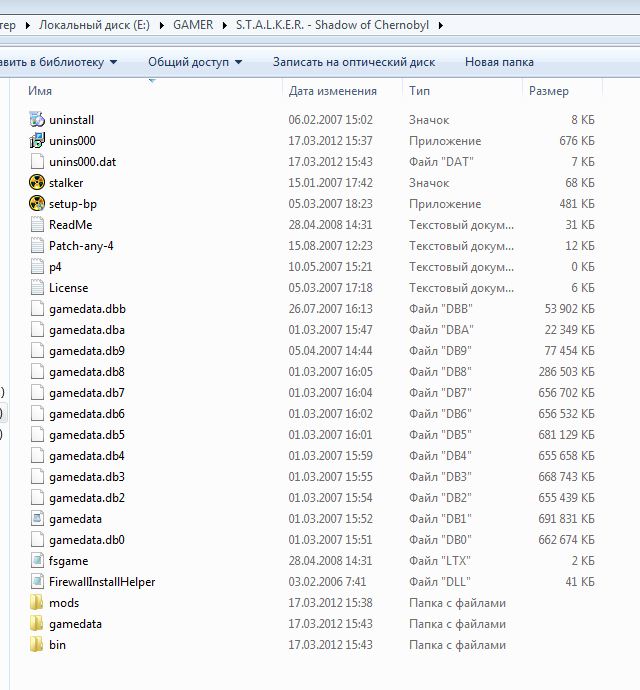This screenshot has width=640, height=690.
Task: Click the date '03.02.2006 7:41'
Action: click(327, 582)
